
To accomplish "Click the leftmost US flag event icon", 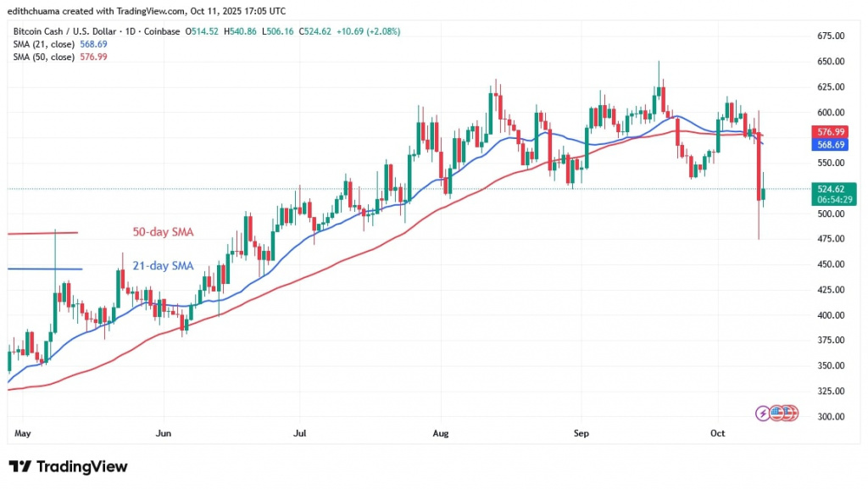I will pyautogui.click(x=777, y=413).
